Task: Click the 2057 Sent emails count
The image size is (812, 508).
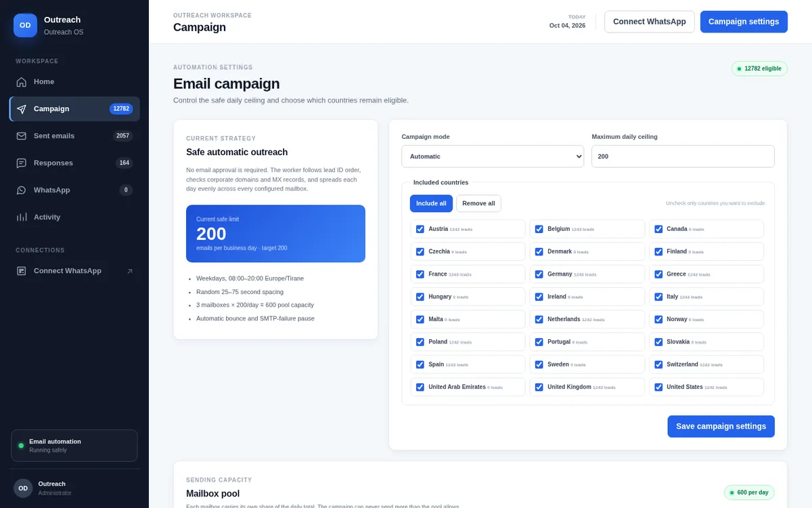Action: [122, 136]
